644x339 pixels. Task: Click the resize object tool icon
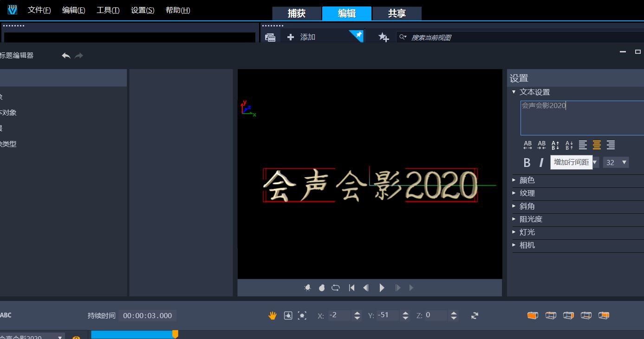(x=302, y=315)
